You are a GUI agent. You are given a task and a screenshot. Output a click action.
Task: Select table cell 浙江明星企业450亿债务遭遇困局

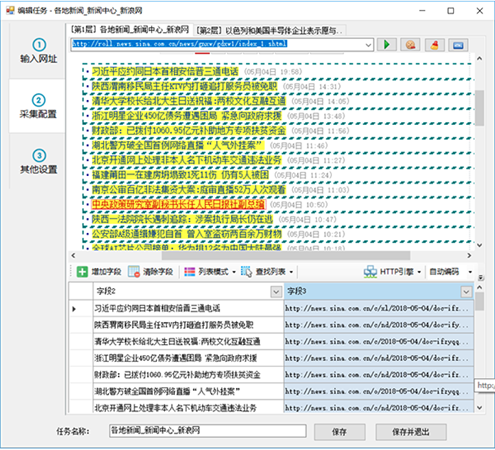point(188,358)
